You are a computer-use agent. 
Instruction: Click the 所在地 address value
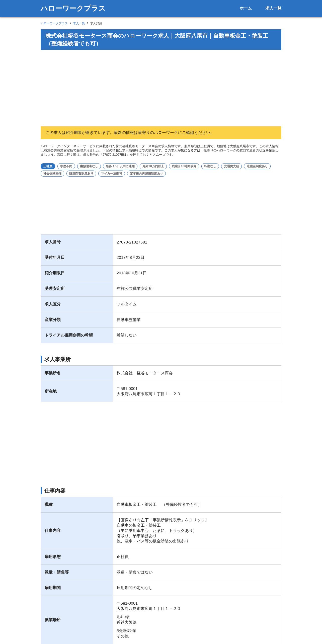[x=148, y=391]
